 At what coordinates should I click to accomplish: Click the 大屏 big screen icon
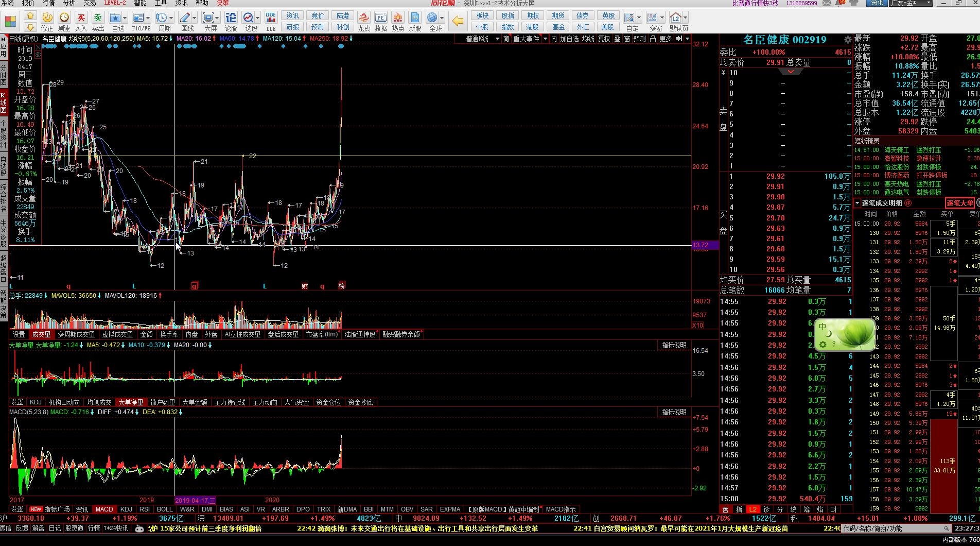click(x=208, y=18)
